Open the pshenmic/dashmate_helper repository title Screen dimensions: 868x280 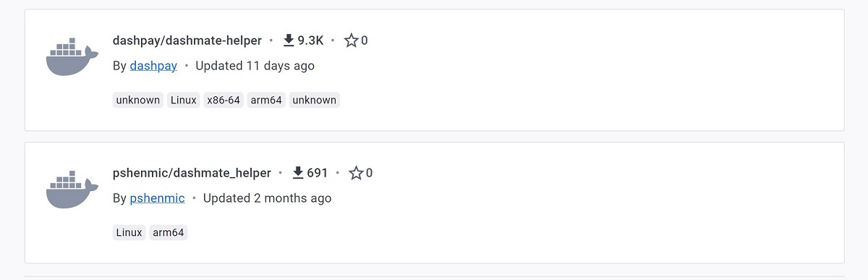click(192, 173)
